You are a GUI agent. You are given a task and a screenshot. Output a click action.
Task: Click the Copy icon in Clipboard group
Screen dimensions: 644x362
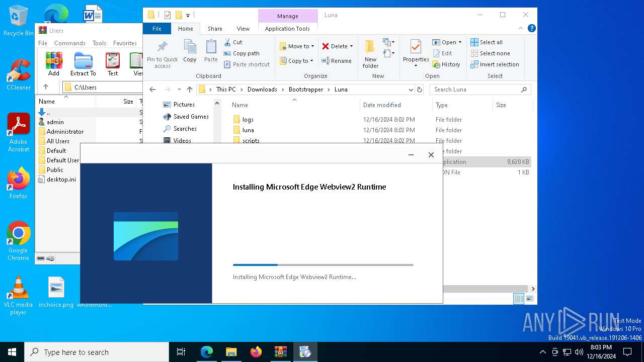coord(190,48)
